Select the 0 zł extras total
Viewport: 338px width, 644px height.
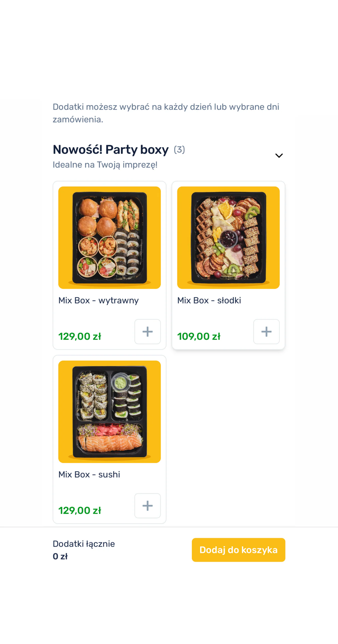tap(60, 556)
